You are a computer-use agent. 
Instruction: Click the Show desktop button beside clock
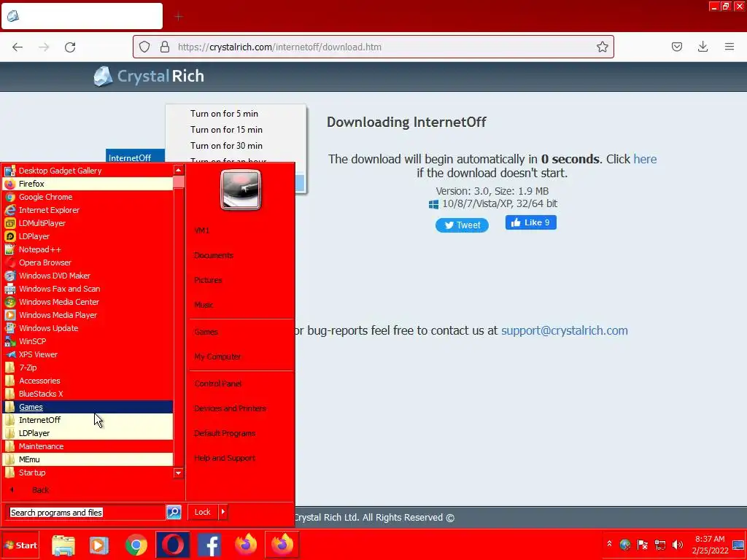(x=738, y=545)
